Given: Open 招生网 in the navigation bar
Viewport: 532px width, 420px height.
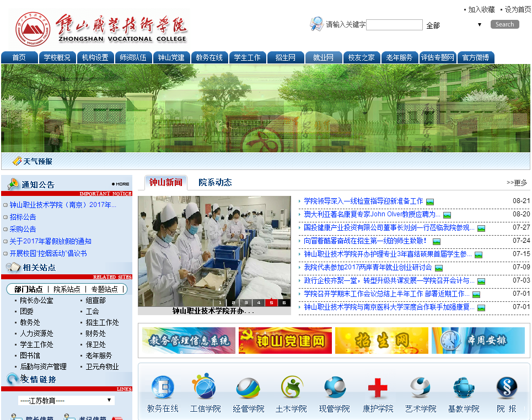Looking at the screenshot, I should (286, 57).
